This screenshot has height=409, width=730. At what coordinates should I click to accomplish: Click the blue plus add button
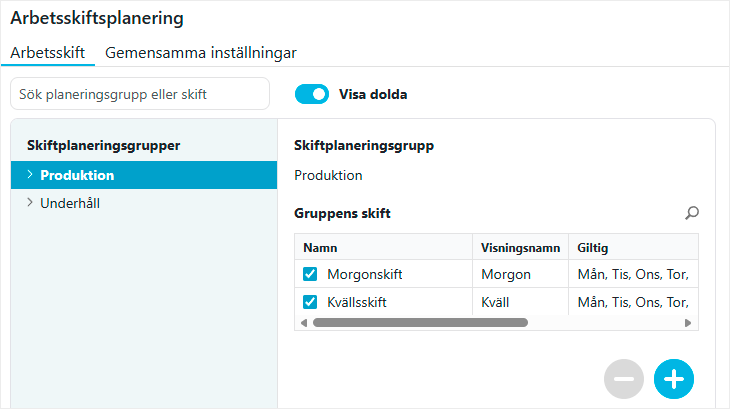coord(673,379)
